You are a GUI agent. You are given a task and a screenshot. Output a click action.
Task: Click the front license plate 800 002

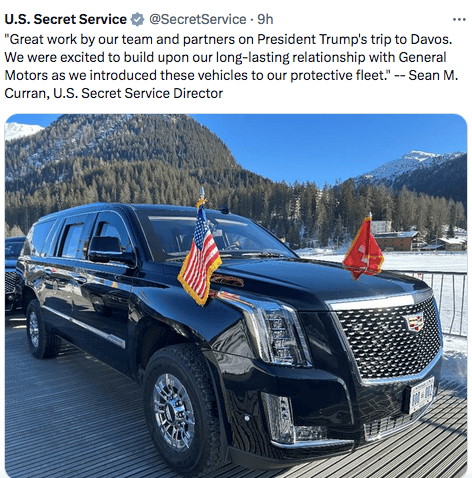click(x=422, y=395)
